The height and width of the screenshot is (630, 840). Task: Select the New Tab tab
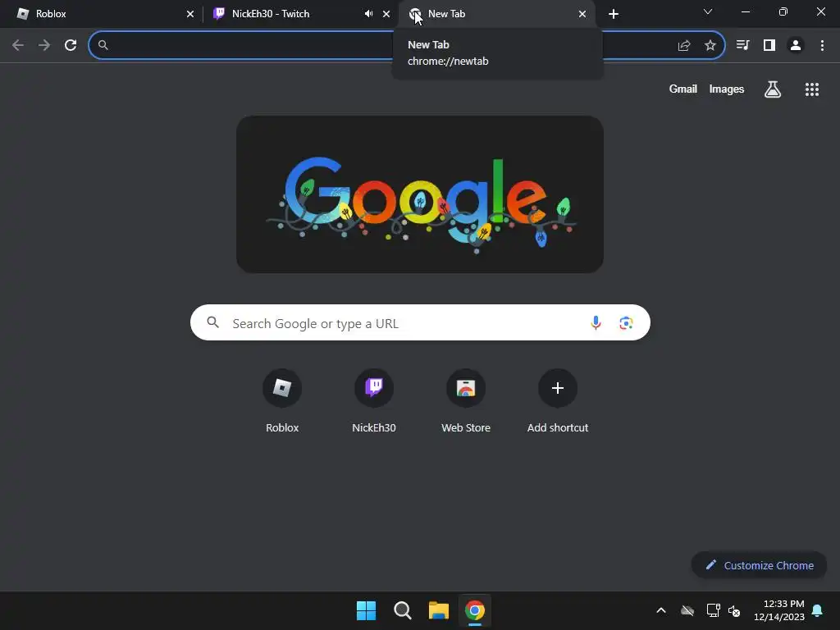tap(496, 14)
